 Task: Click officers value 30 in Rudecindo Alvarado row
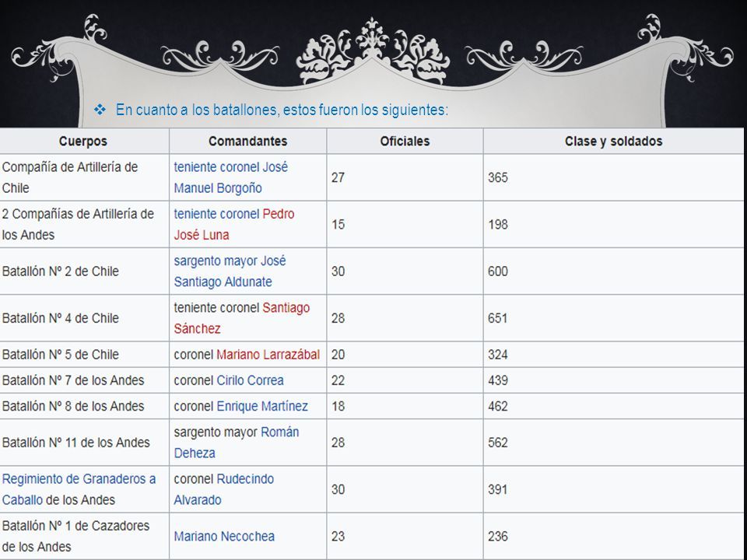pos(338,489)
